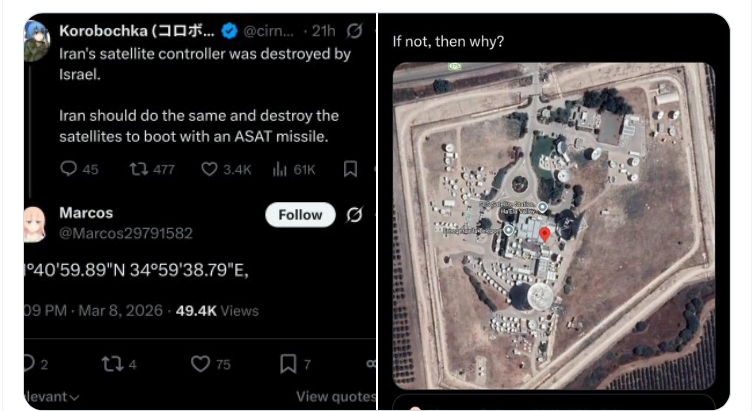Like Korobochka's tweet with 3.4K likes

210,169
